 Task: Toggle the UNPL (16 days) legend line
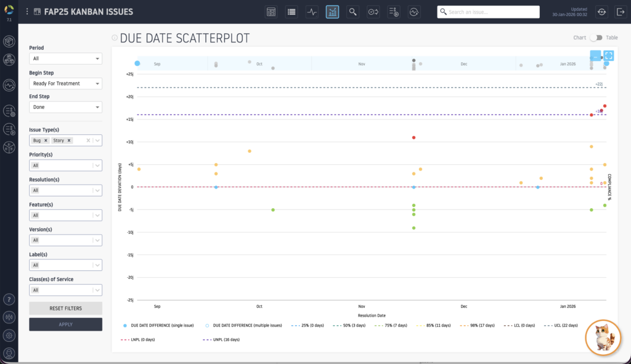(x=221, y=339)
